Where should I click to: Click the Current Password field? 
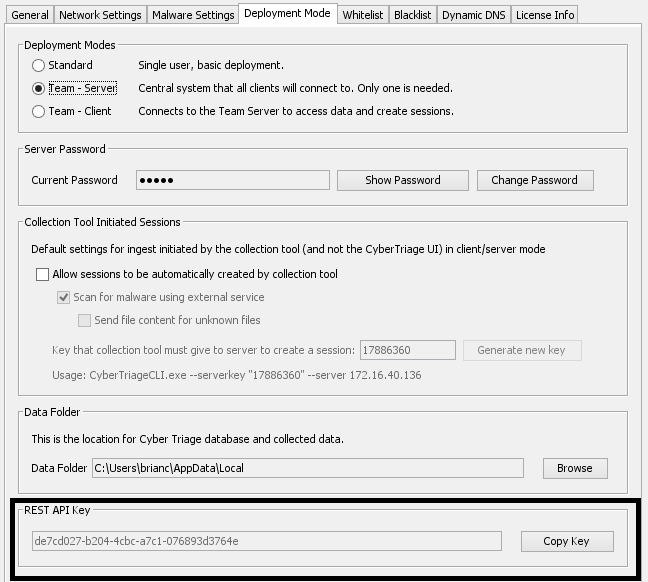233,180
